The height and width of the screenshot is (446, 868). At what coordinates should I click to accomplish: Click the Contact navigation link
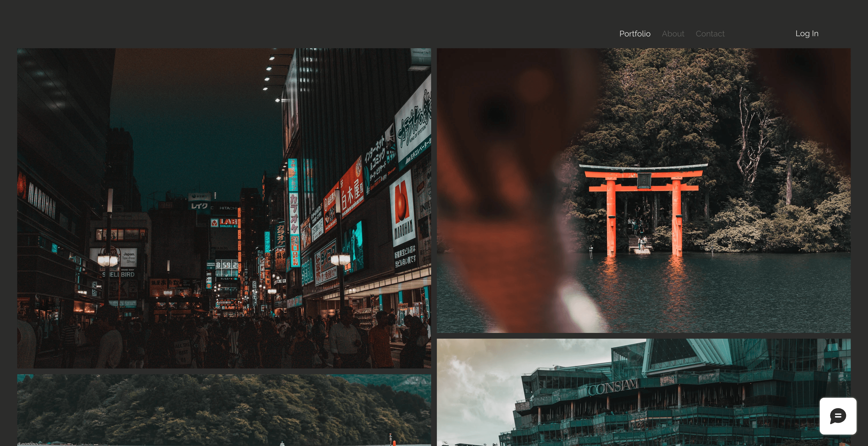tap(710, 33)
